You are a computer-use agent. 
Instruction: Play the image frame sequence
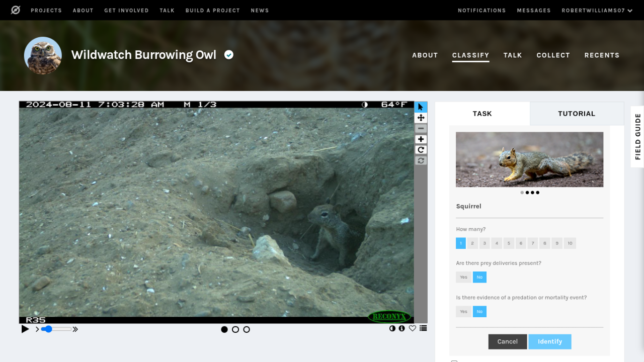pyautogui.click(x=25, y=329)
